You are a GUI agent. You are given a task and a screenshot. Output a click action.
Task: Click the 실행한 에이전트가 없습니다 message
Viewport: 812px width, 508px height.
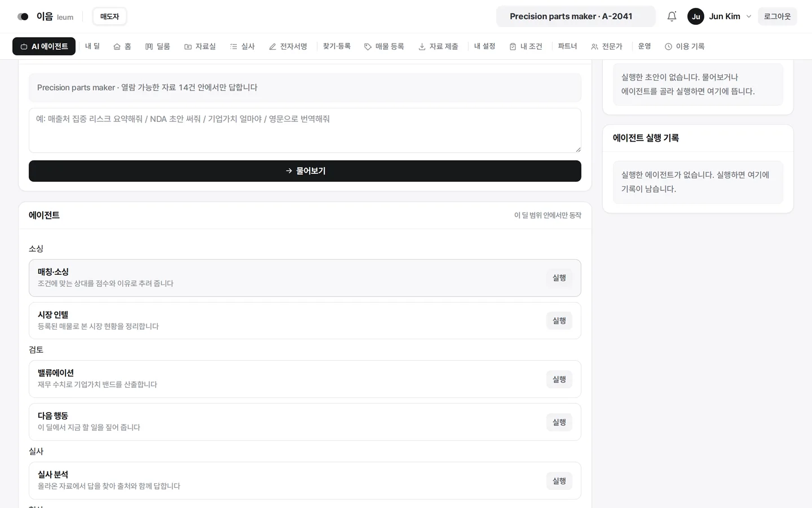698,182
